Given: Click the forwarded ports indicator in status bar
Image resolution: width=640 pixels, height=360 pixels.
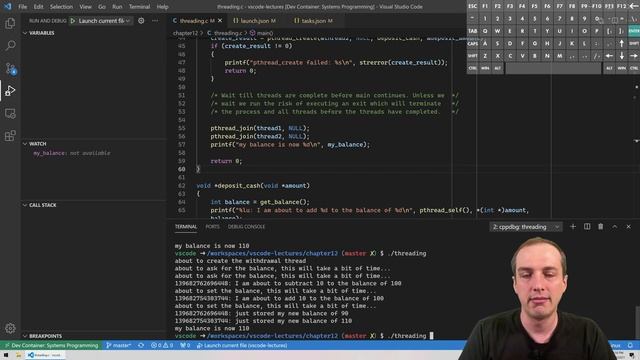Looking at the screenshot, I should click(x=185, y=345).
